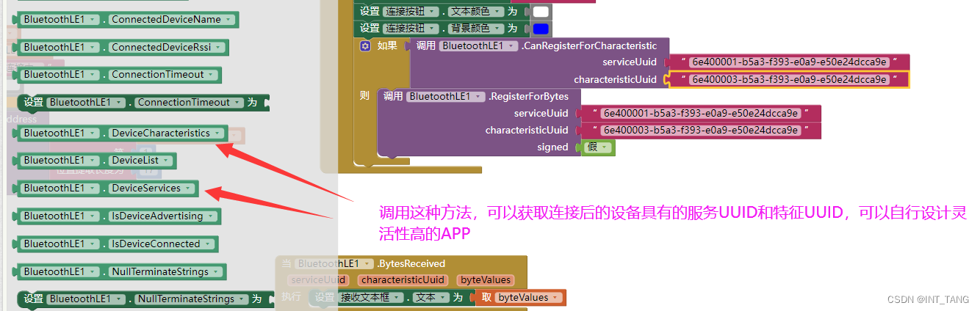The width and height of the screenshot is (980, 311).
Task: Select the characteristicUuid parameter of BytesReceived
Action: pos(403,280)
